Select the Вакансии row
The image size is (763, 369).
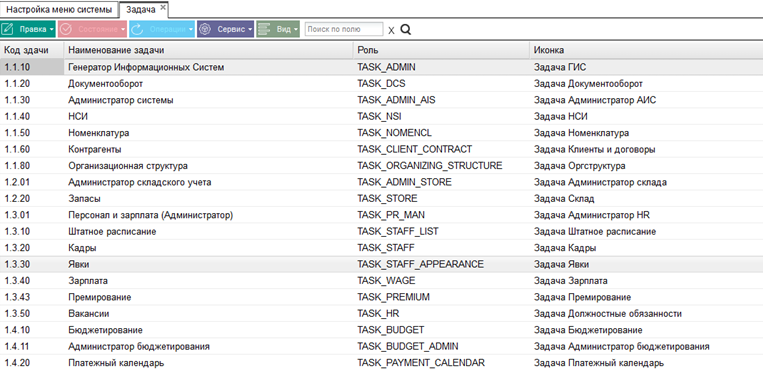382,314
